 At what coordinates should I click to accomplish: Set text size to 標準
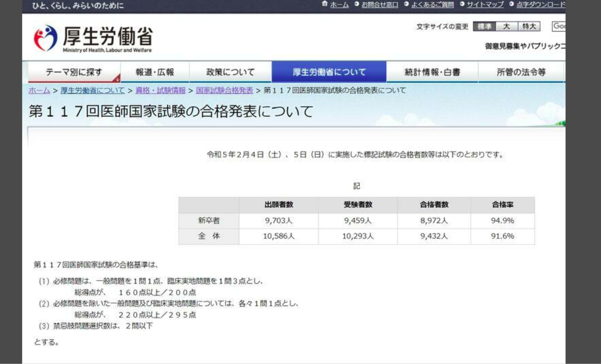pos(484,27)
